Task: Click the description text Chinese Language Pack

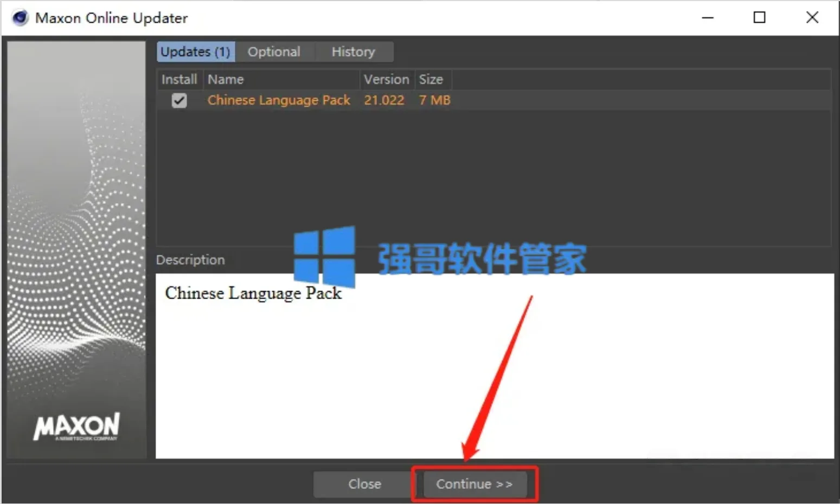Action: (x=253, y=293)
